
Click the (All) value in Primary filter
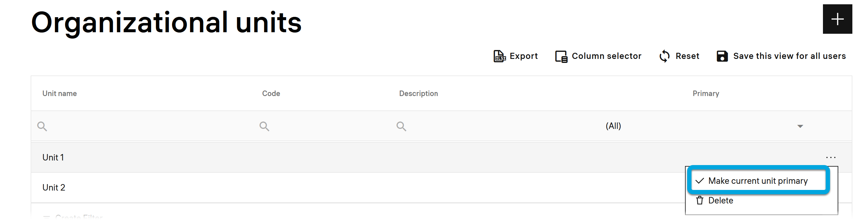[x=613, y=126]
